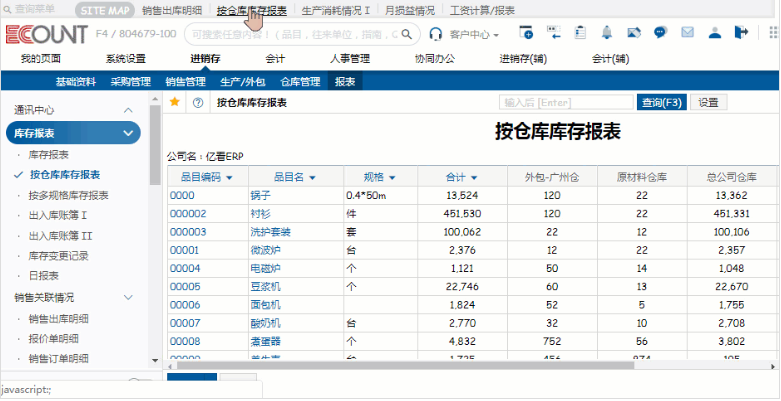Open the 合计 column sort dropdown
The height and width of the screenshot is (401, 781).
[x=474, y=178]
